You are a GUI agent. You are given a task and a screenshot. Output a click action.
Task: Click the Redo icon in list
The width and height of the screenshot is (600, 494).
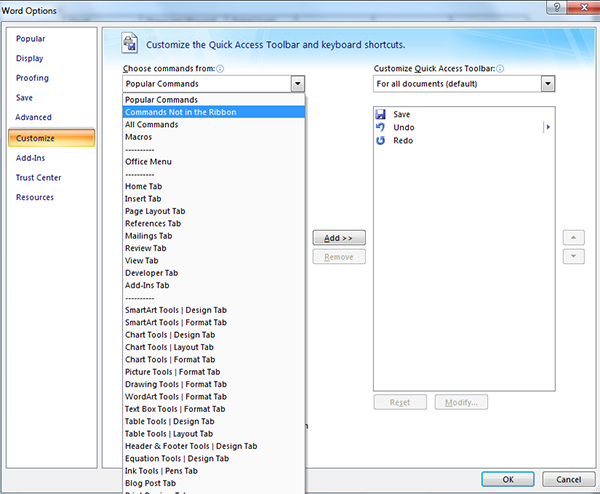coord(380,141)
